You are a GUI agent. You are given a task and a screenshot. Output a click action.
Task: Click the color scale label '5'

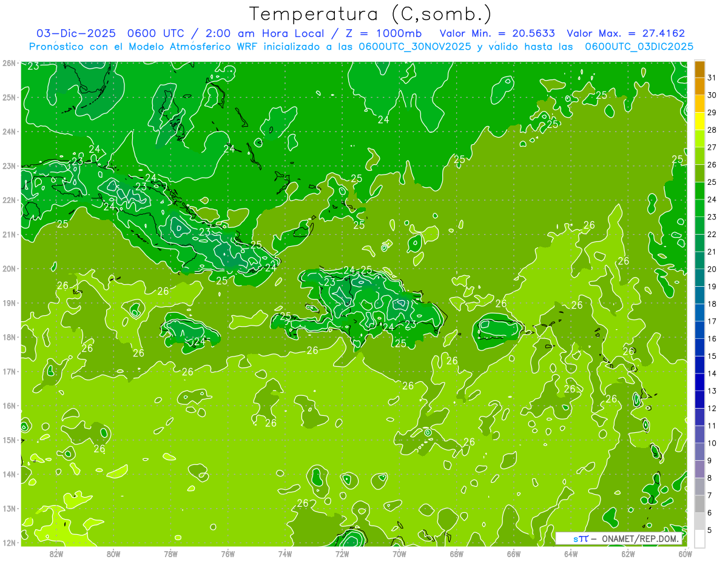tap(710, 530)
